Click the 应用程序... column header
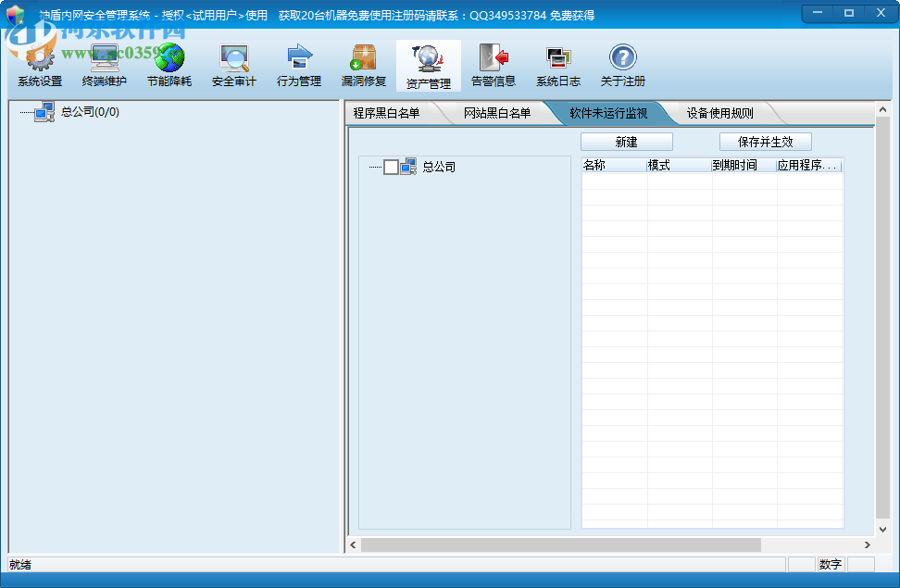 pyautogui.click(x=808, y=166)
